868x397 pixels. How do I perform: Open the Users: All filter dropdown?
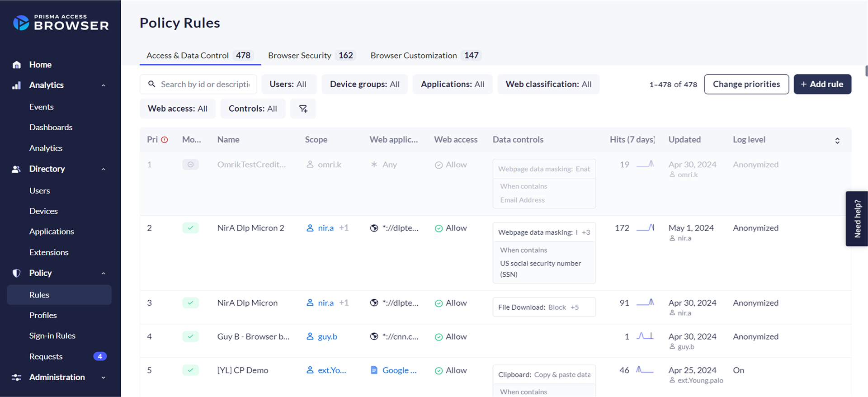[x=288, y=84]
